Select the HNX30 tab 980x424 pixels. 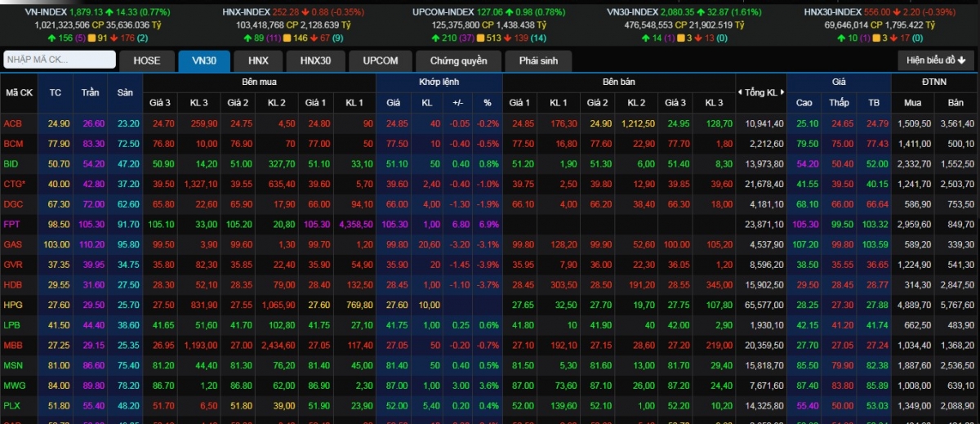[x=315, y=60]
